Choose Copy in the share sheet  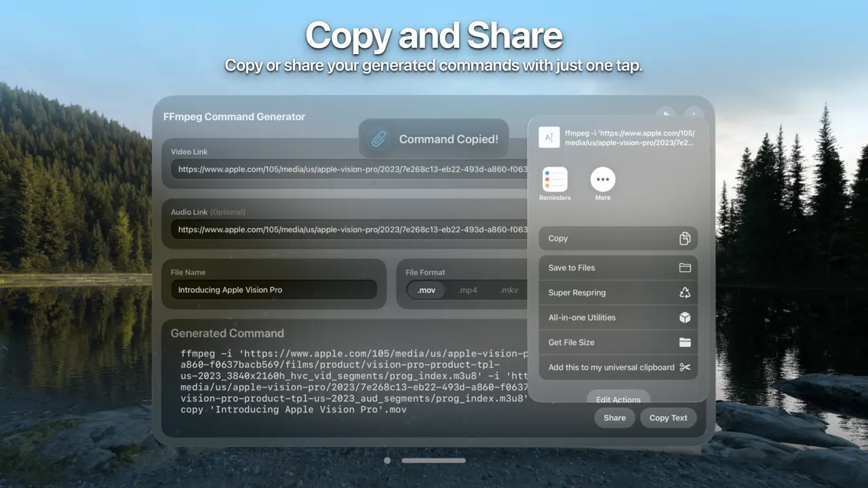[618, 239]
